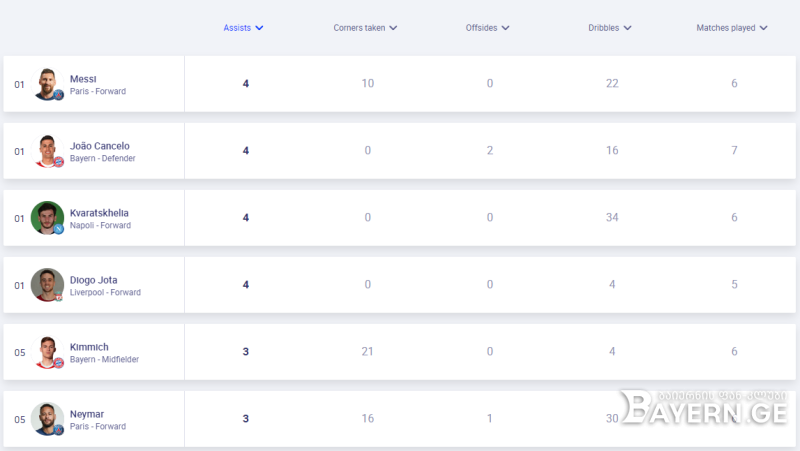Select Neymar's corners taken value 16

point(368,418)
